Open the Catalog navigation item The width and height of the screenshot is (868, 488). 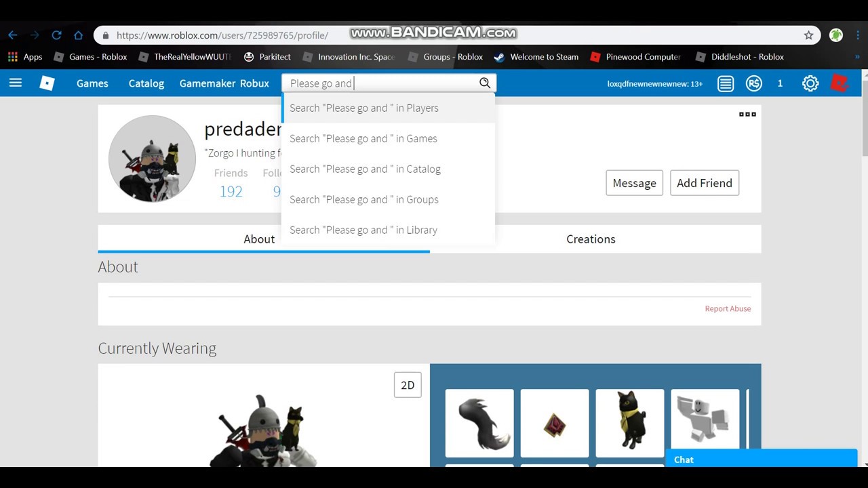coord(146,83)
